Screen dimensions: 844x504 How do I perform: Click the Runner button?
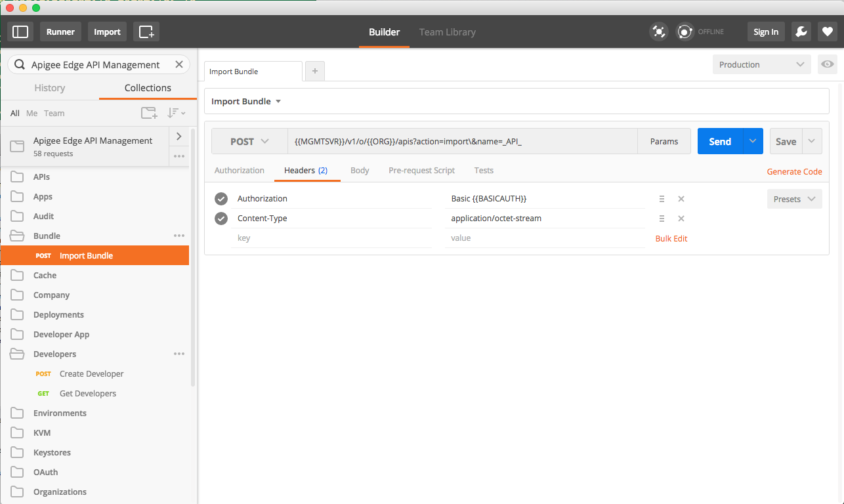click(x=60, y=31)
